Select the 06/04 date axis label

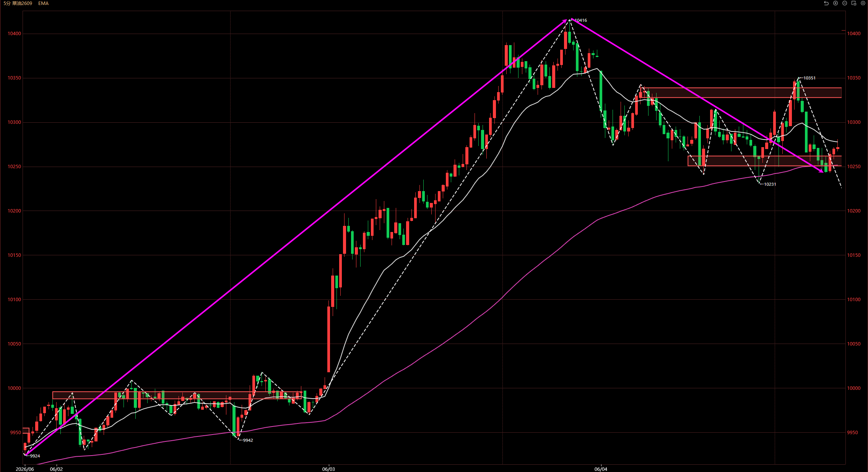pyautogui.click(x=601, y=469)
